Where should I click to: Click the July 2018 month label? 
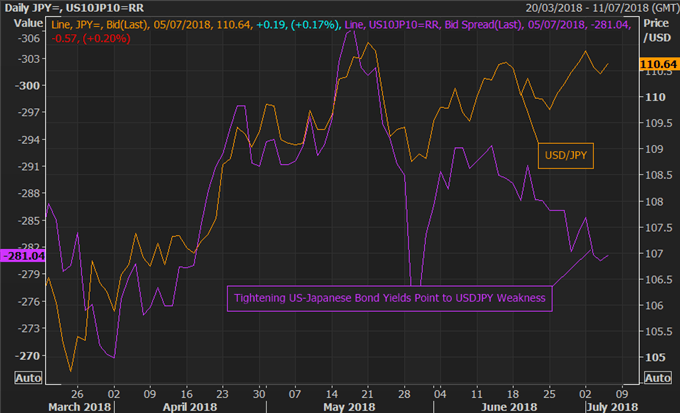coord(612,407)
